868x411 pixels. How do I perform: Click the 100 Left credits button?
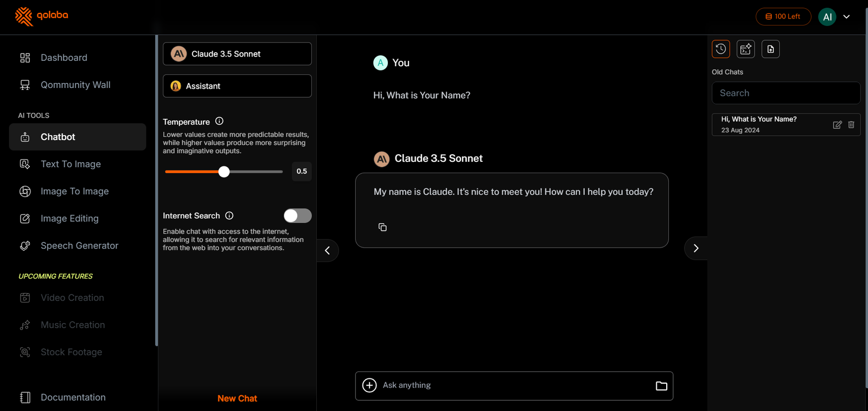(783, 16)
